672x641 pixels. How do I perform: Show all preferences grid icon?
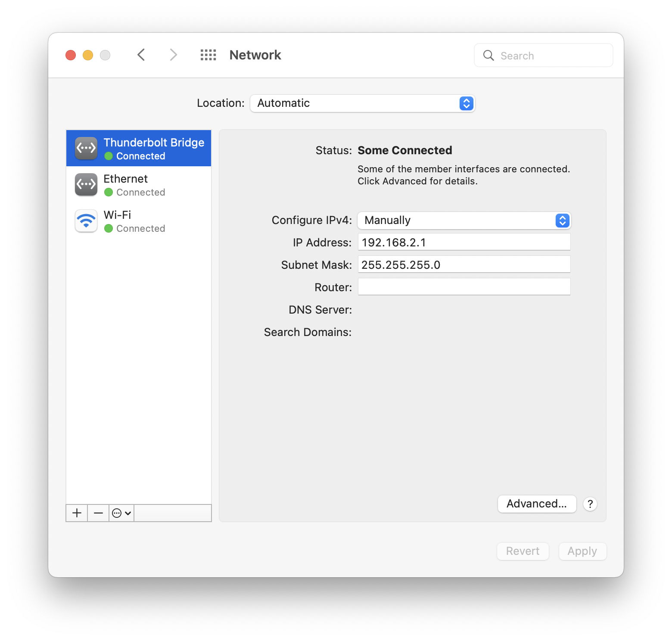208,55
